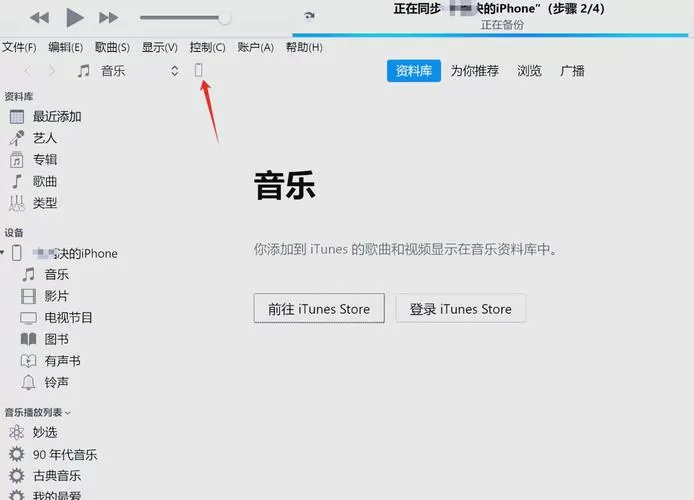The image size is (694, 500).
Task: Open device 铃声 item
Action: pyautogui.click(x=45, y=382)
